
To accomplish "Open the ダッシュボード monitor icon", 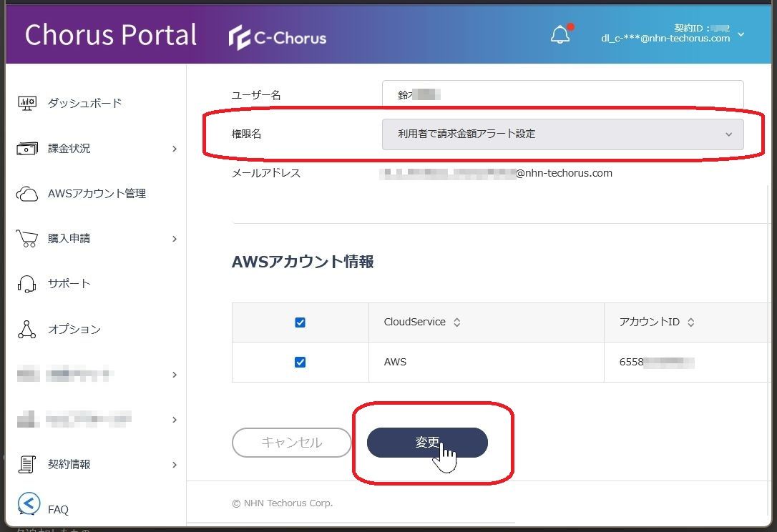I will pos(27,103).
